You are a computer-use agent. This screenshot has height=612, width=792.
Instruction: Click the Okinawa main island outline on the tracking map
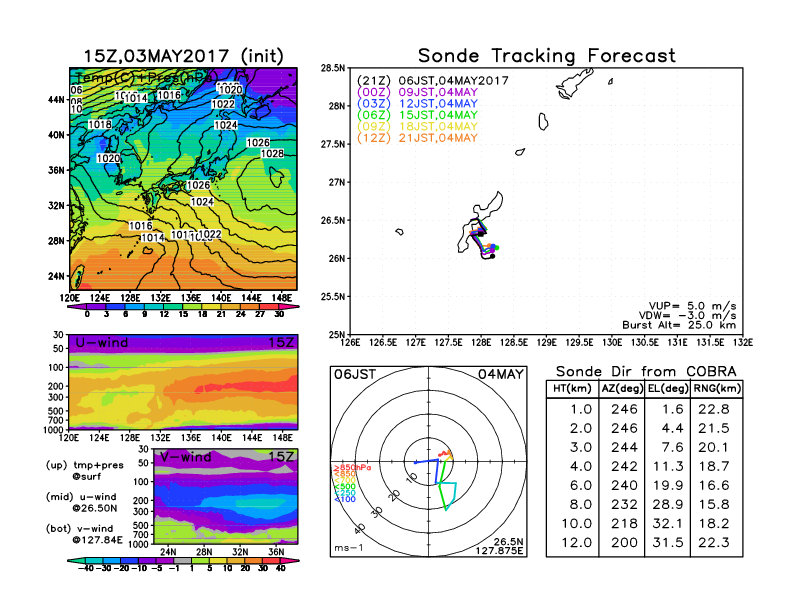click(x=480, y=222)
